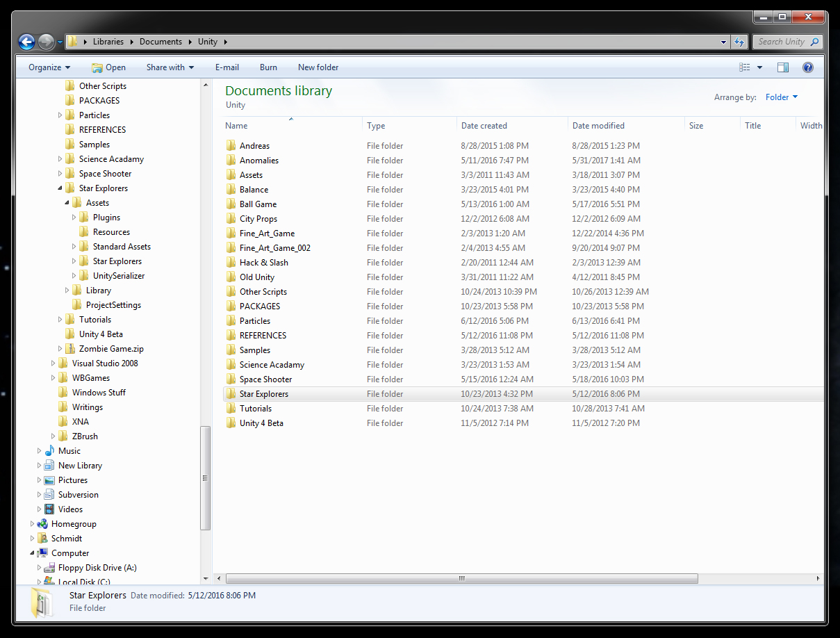The width and height of the screenshot is (840, 638).
Task: Collapse the Computer node in navigation pane
Action: point(33,553)
